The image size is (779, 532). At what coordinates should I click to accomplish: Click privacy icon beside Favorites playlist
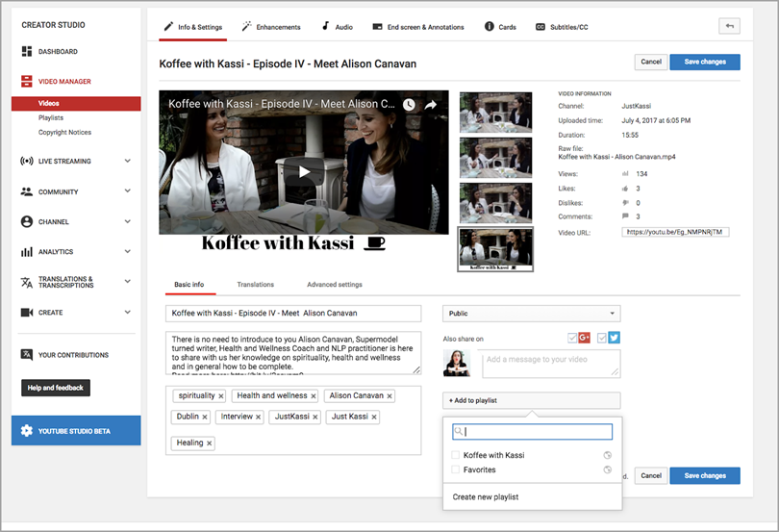[607, 469]
